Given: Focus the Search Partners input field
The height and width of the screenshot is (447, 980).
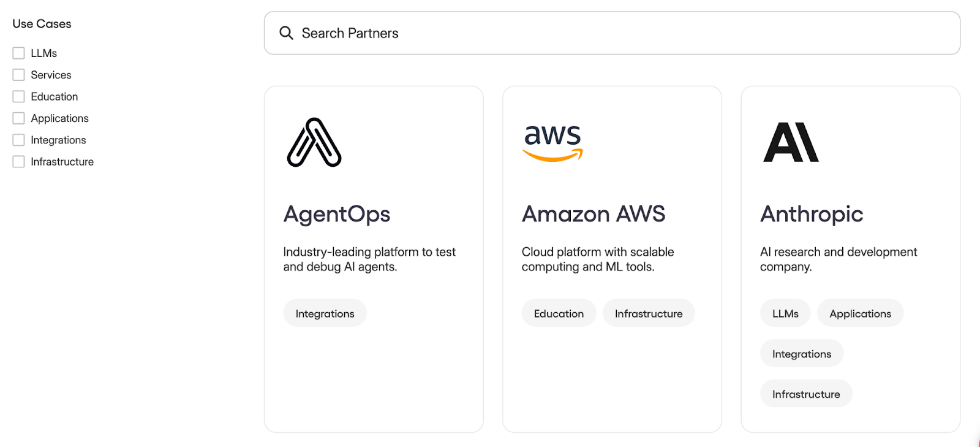Looking at the screenshot, I should point(612,33).
